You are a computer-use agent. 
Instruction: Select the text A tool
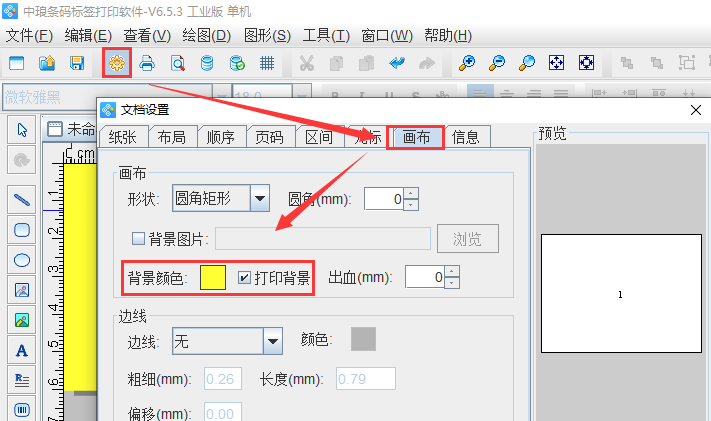tap(22, 350)
